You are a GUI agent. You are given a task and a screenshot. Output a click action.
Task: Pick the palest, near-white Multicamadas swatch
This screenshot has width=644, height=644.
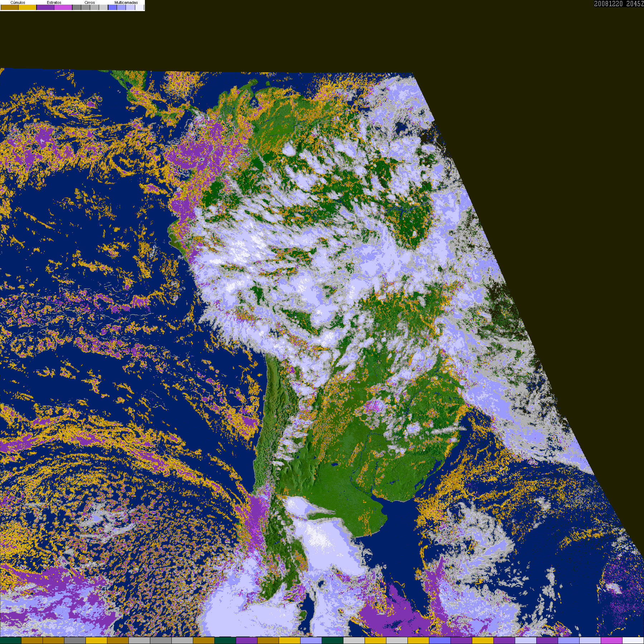tap(140, 7)
